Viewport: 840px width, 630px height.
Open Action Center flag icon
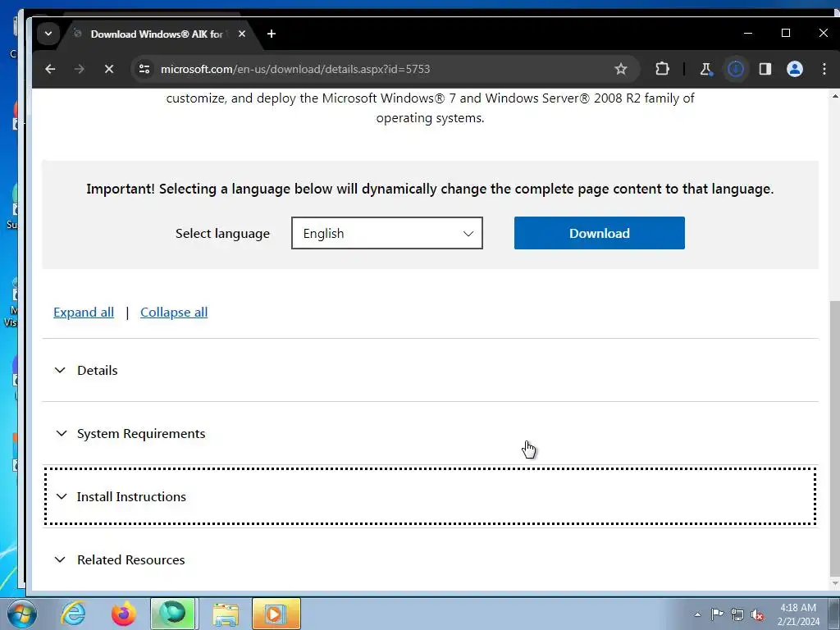[717, 614]
